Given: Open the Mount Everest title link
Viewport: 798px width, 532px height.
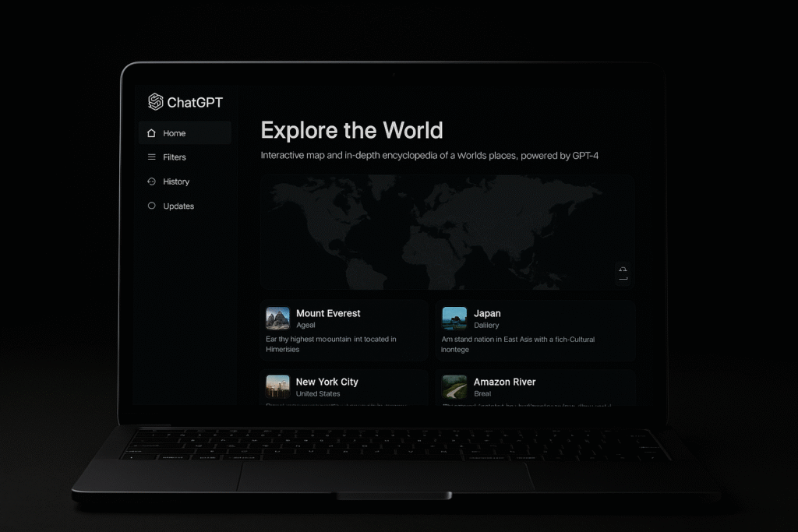Looking at the screenshot, I should pos(328,313).
